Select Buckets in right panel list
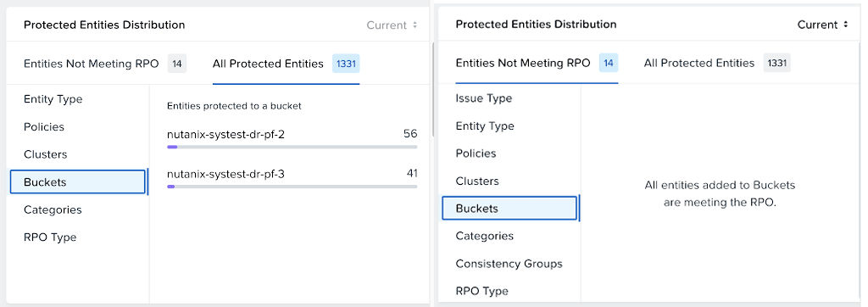 (x=509, y=209)
